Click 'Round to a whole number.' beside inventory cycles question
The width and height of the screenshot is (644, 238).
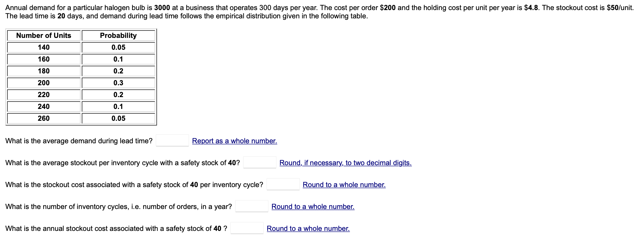pyautogui.click(x=313, y=207)
